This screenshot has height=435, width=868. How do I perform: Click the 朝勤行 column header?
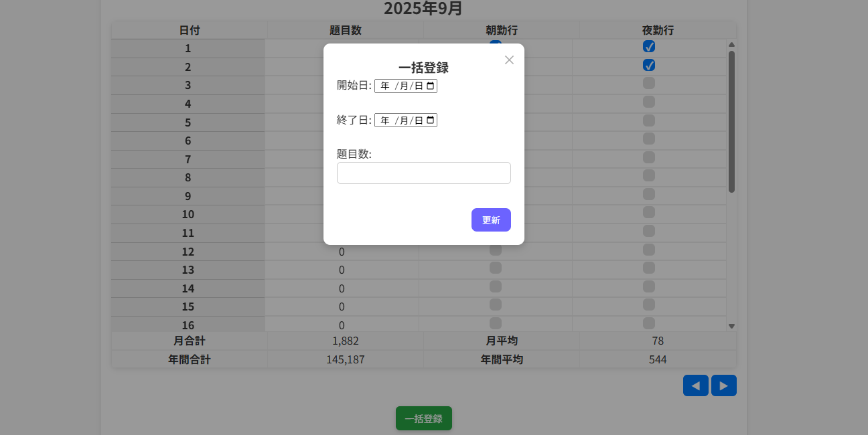[x=502, y=30]
